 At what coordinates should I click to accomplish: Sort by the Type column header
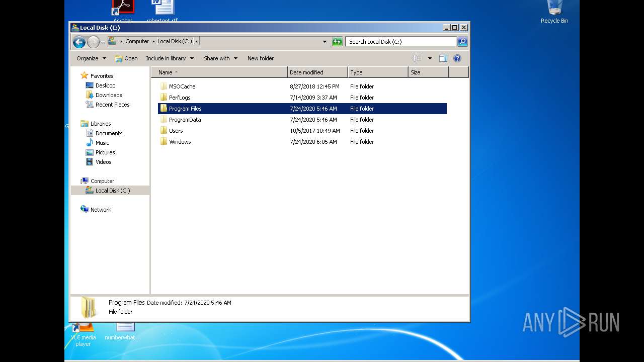tap(378, 72)
